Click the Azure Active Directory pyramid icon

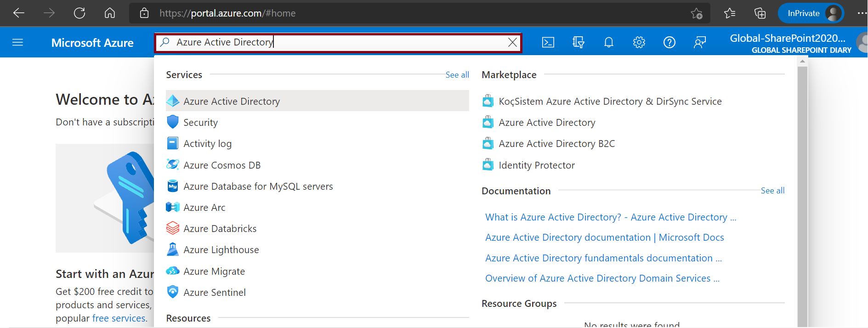173,101
